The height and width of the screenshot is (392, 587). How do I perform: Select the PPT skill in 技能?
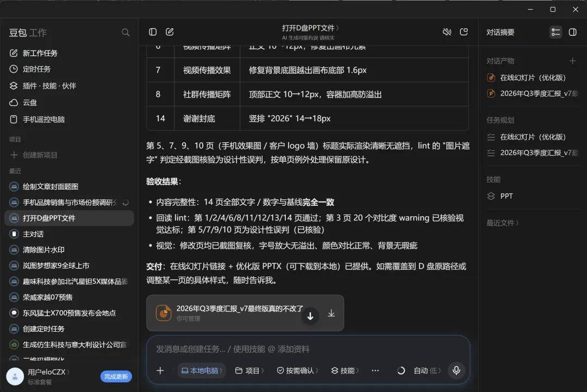[x=500, y=196]
